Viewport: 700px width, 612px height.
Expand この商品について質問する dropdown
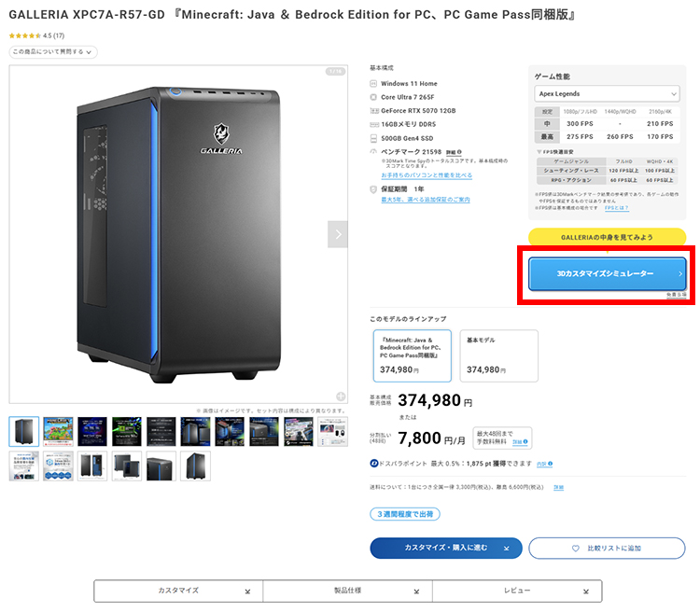click(53, 52)
